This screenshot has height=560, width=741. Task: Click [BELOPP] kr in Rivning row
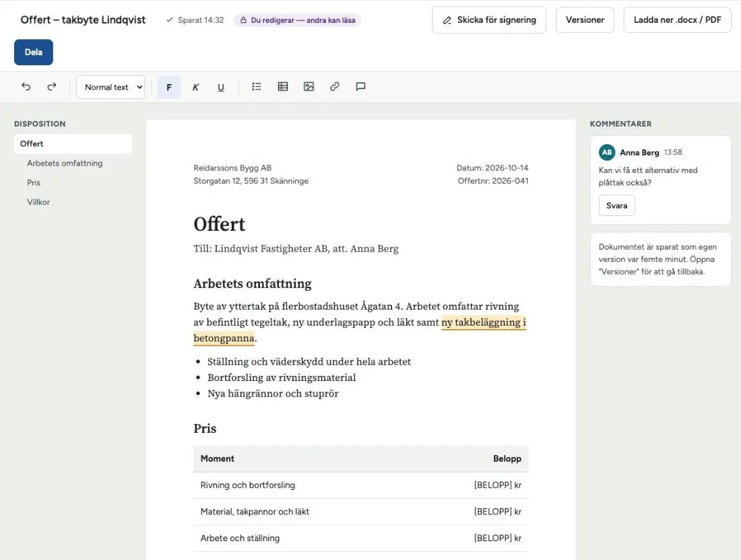click(498, 485)
